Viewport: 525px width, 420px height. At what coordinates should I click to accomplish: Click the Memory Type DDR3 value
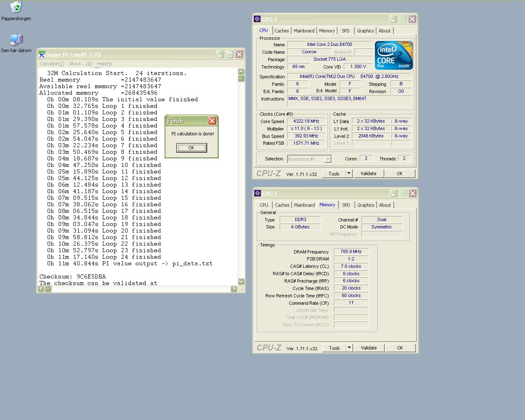(300, 220)
